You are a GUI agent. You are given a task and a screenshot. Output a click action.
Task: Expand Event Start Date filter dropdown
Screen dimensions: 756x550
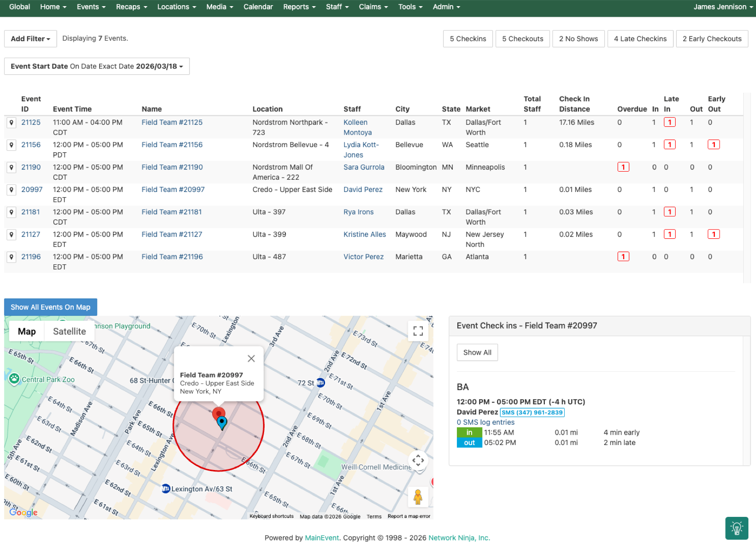tap(97, 66)
